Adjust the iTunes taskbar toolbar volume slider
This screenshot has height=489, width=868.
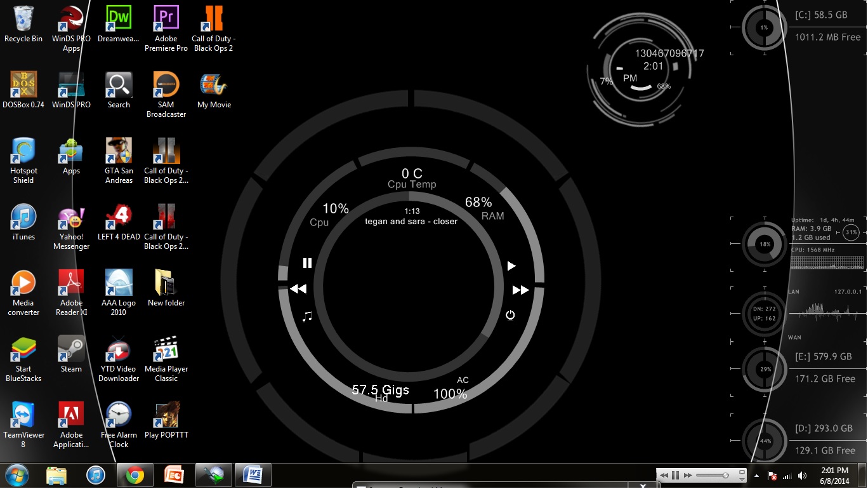pos(713,475)
